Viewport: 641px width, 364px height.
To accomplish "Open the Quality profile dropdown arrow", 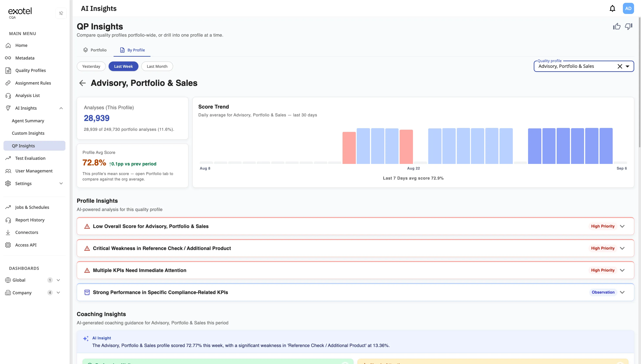I will pyautogui.click(x=627, y=66).
